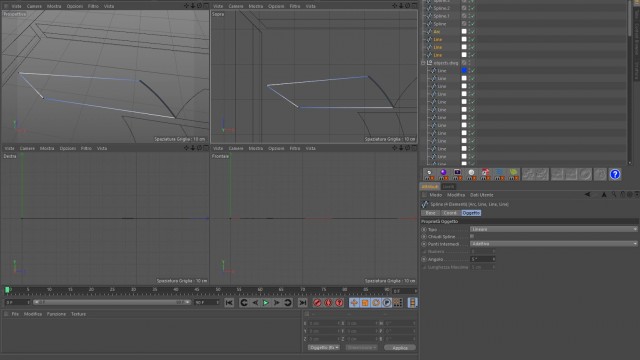640x360 pixels.
Task: Open Camere menu in the Sopra viewport
Action: 236,6
